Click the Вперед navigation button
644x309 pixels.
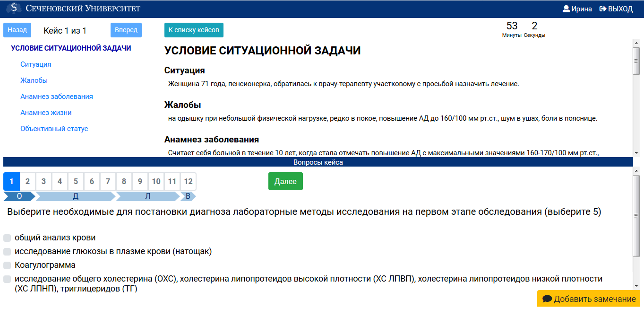(125, 29)
